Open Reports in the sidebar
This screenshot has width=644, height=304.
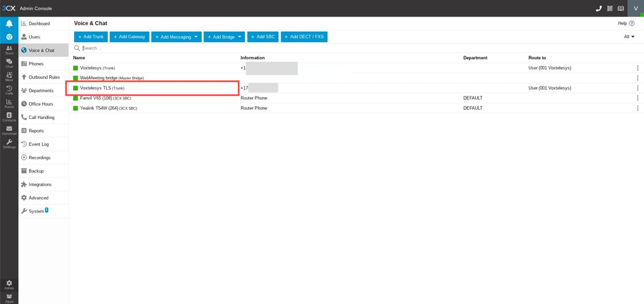tap(43, 130)
